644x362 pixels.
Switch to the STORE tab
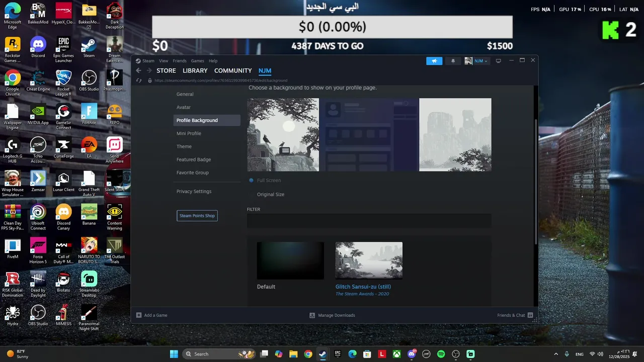166,71
